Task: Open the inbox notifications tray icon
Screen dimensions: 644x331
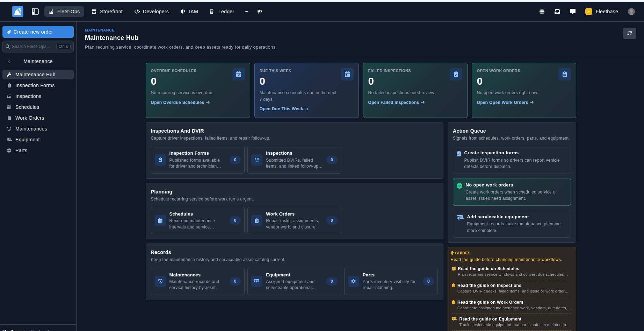Action: [557, 12]
